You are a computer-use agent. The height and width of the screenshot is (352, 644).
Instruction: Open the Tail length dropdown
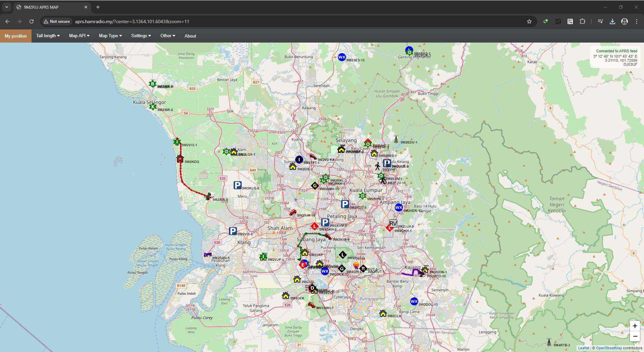(x=47, y=36)
